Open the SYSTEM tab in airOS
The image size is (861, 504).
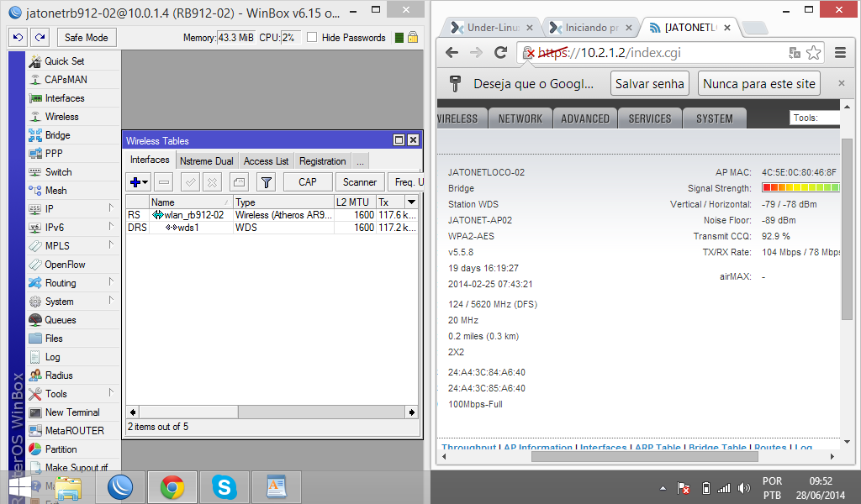tap(715, 118)
